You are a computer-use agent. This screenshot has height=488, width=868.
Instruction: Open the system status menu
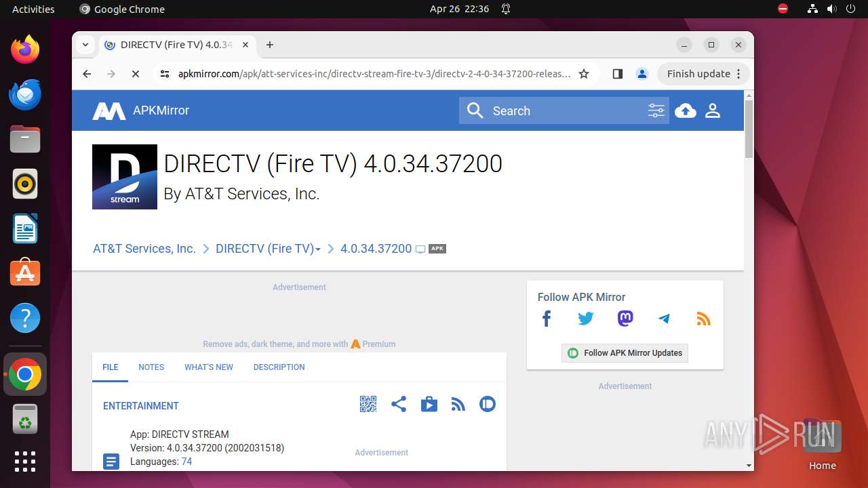[831, 9]
